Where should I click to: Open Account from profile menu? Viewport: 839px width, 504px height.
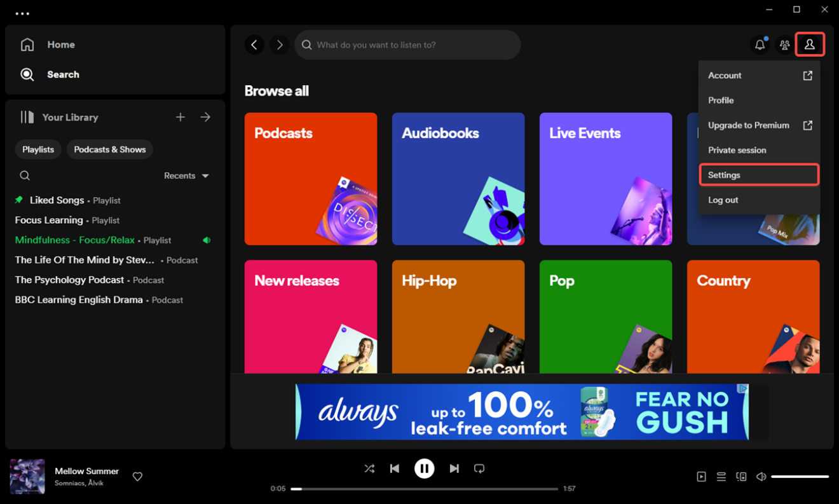(x=760, y=76)
